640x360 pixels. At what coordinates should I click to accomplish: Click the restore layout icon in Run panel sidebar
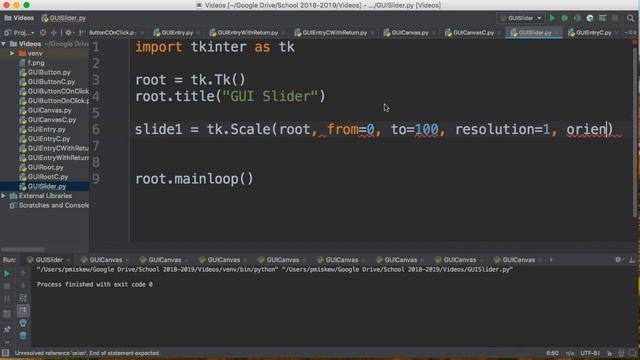point(7,314)
